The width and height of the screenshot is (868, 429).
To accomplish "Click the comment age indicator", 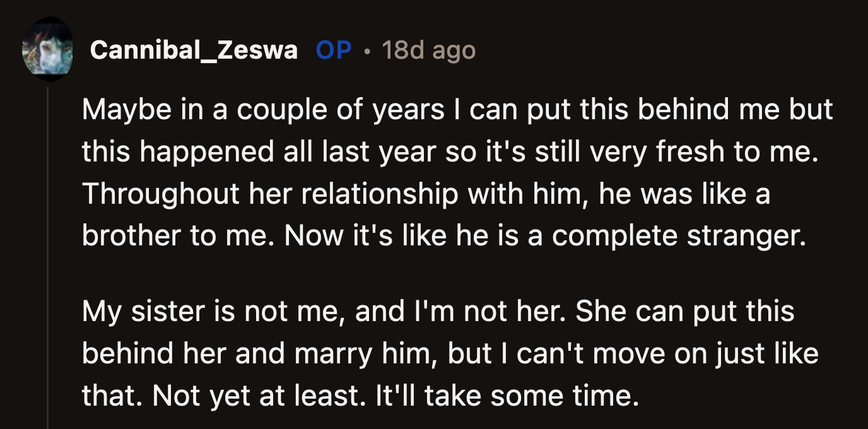I will (428, 50).
